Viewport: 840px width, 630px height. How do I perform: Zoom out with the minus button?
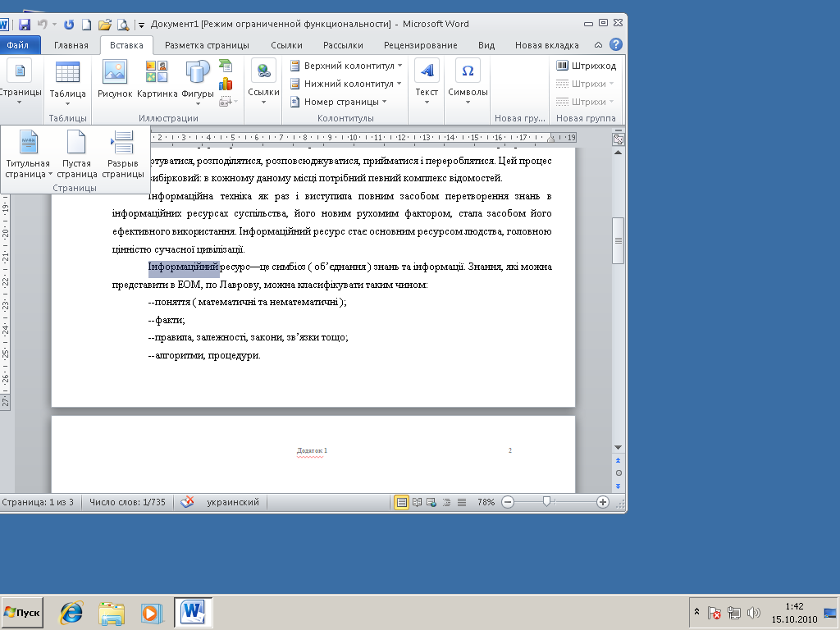coord(508,502)
